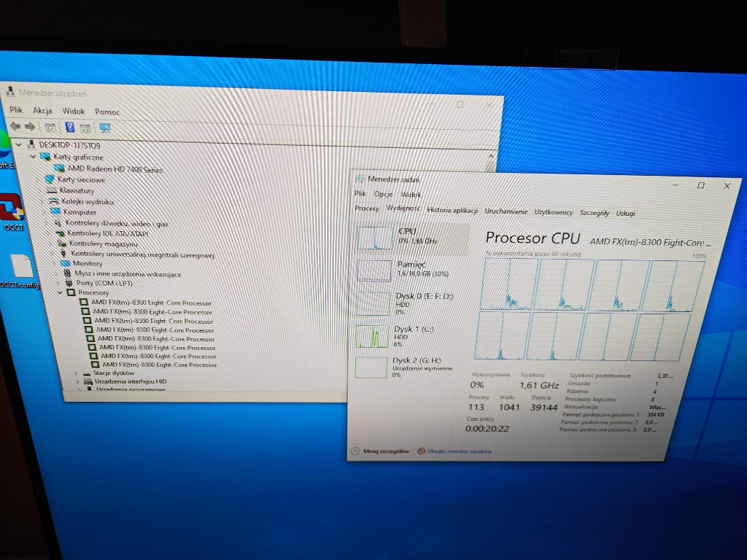This screenshot has width=747, height=560.
Task: Switch to the Procesy tab
Action: click(x=367, y=209)
